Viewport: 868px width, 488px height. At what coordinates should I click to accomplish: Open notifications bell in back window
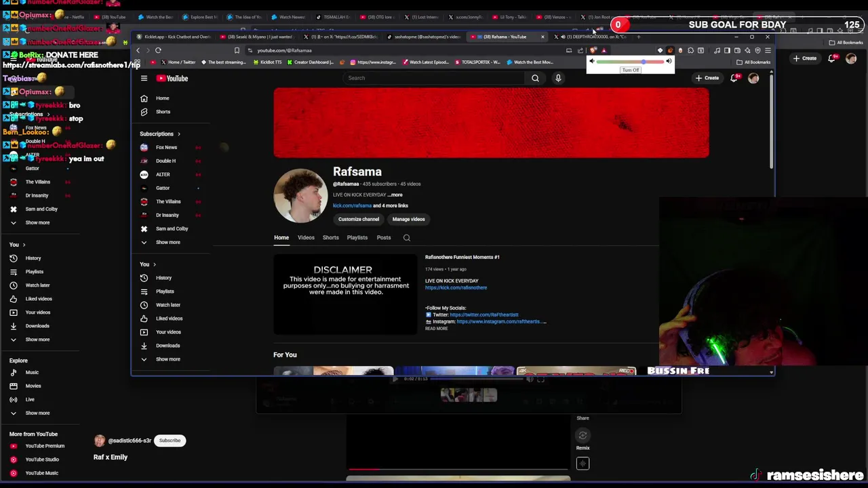coord(832,58)
